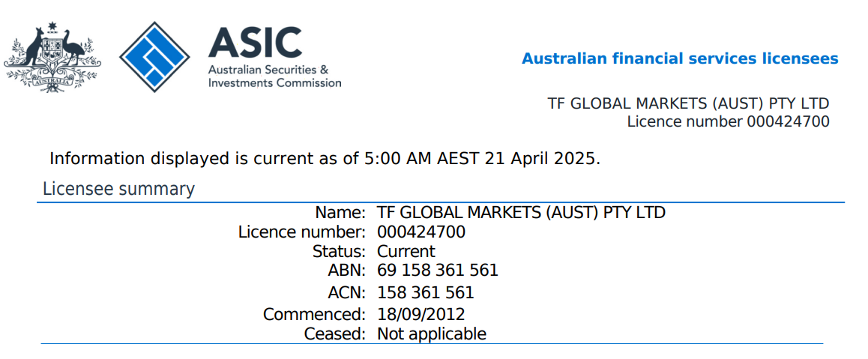Click the ABN value 69 158 361 561
Screen dimensions: 868x359
pyautogui.click(x=437, y=270)
